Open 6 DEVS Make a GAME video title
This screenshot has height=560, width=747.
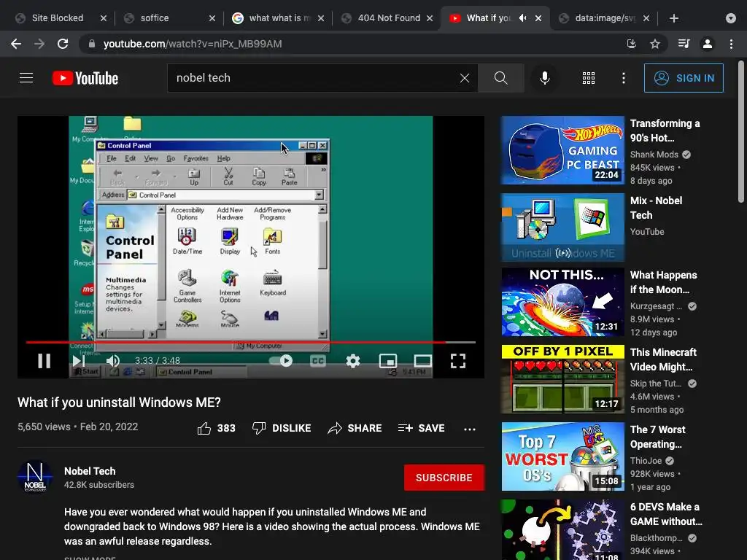point(666,514)
